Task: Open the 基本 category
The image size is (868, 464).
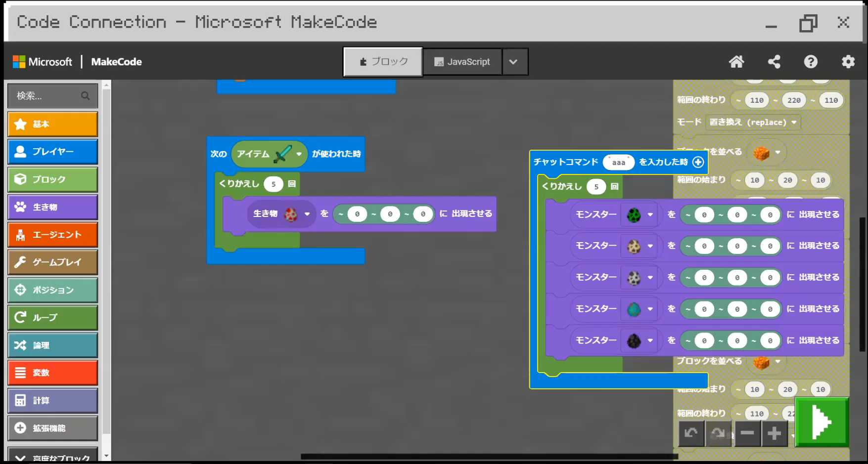Action: pos(53,124)
